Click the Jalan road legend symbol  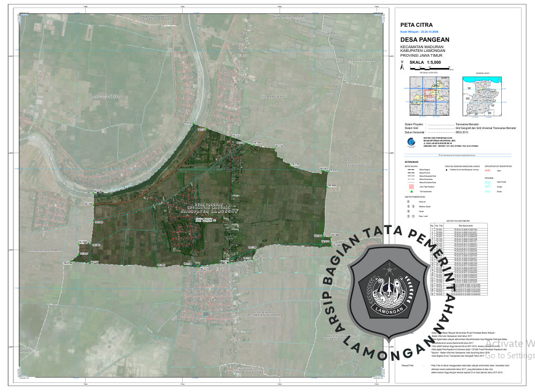[487, 171]
